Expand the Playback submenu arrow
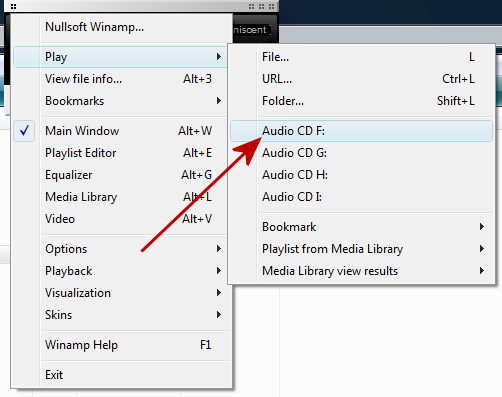Screen dimensions: 502x397 coord(219,271)
